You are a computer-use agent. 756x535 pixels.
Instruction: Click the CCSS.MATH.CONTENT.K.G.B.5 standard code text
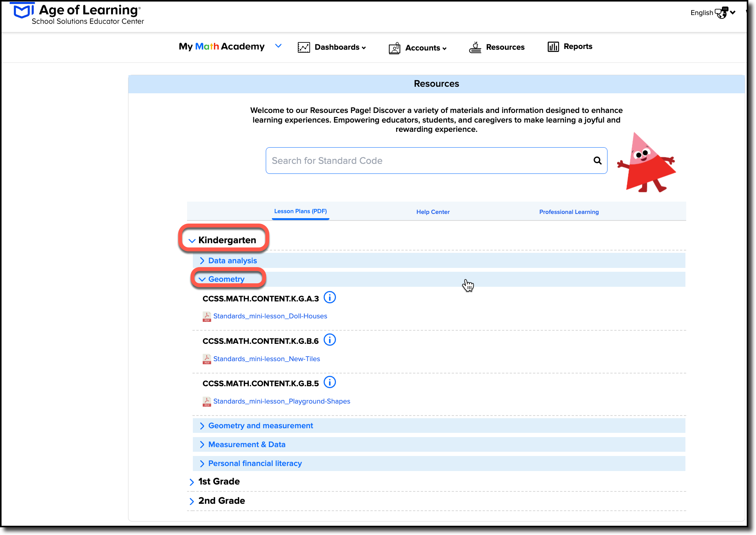[x=260, y=384]
